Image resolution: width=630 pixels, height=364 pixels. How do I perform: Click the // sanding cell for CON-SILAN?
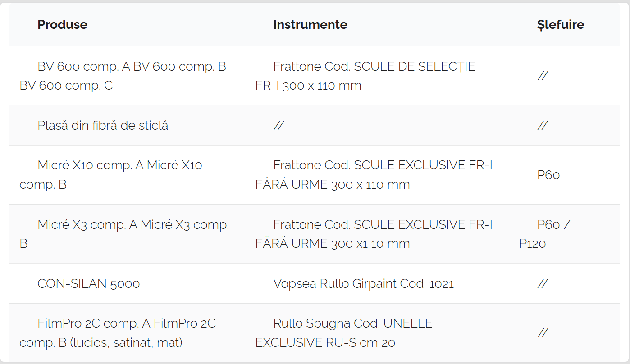[543, 283]
